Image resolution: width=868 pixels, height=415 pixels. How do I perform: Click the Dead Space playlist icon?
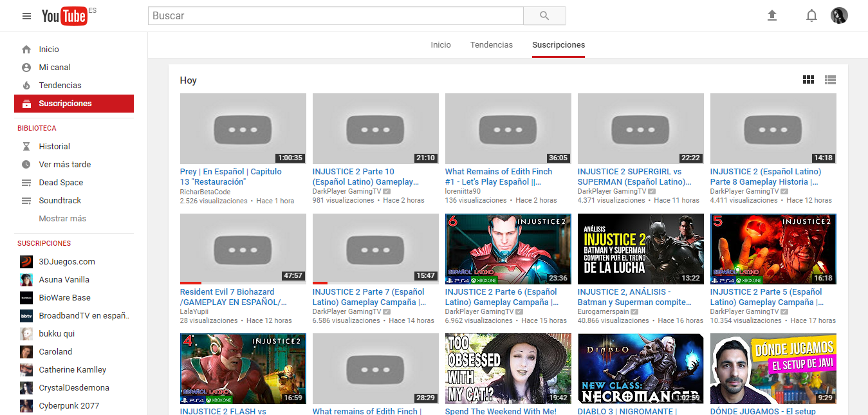click(26, 183)
